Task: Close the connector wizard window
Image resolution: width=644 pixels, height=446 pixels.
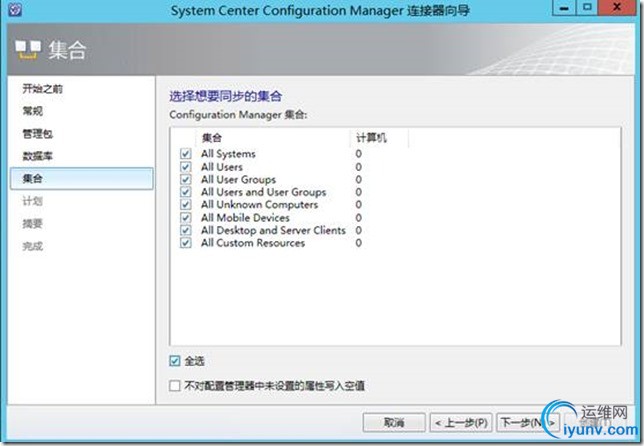Action: click(616, 8)
